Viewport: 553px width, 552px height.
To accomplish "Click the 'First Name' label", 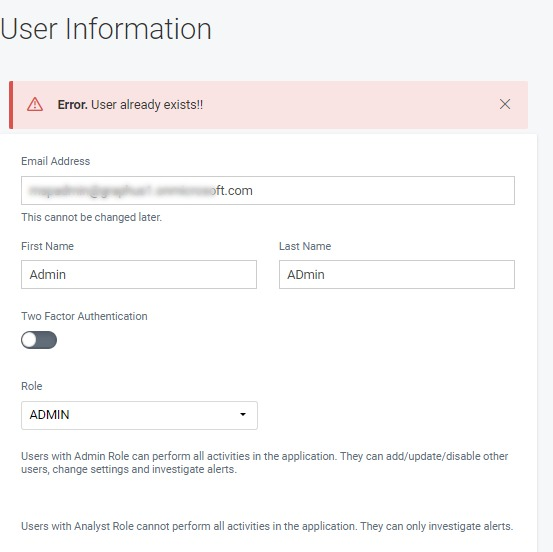I will [47, 246].
